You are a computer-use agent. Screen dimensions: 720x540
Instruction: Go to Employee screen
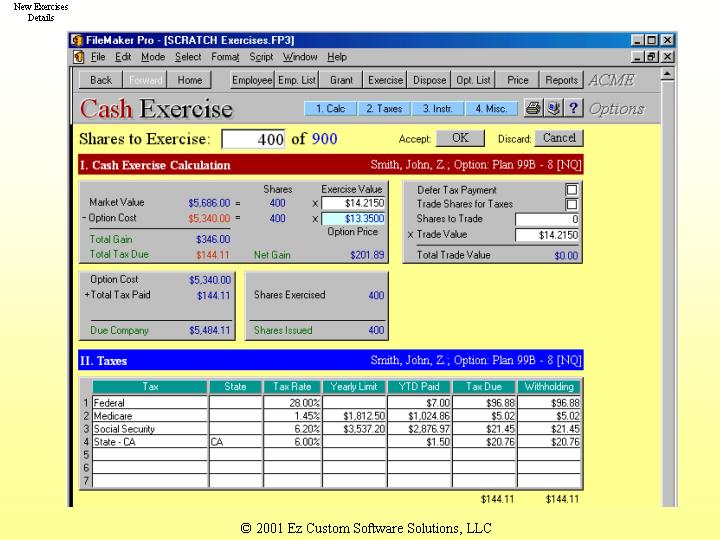point(252,80)
